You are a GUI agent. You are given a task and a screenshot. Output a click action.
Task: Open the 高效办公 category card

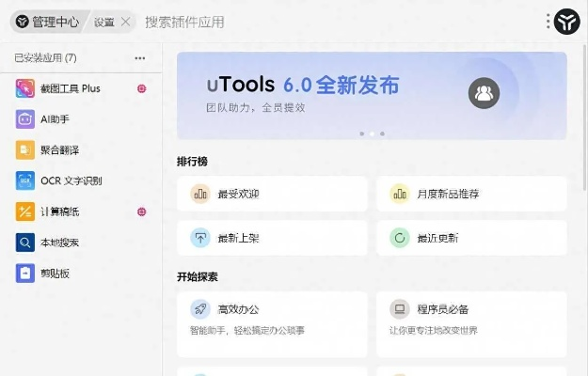pos(272,324)
